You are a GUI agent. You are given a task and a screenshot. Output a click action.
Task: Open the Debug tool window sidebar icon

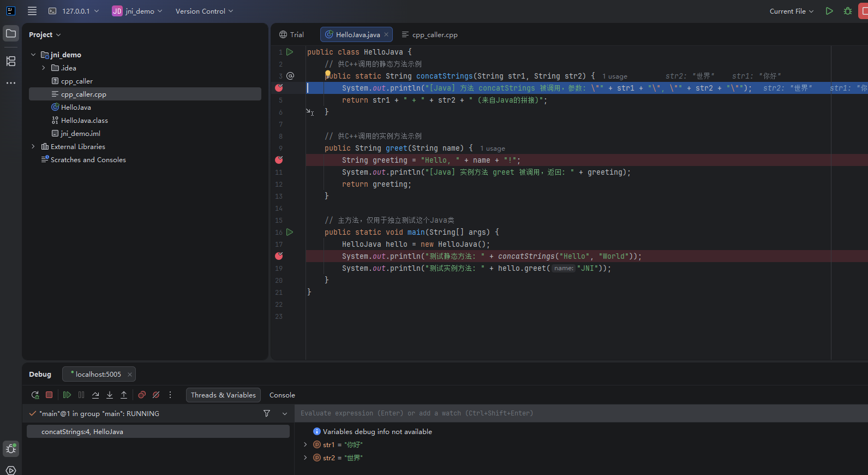[11, 449]
